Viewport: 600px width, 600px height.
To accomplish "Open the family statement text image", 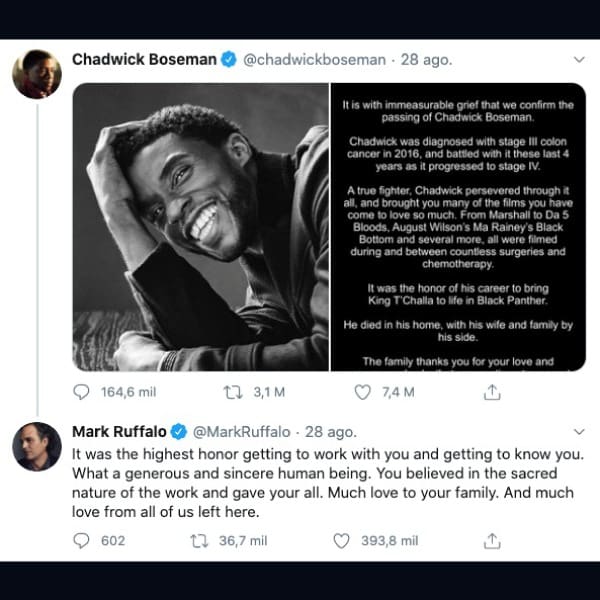I will point(459,227).
